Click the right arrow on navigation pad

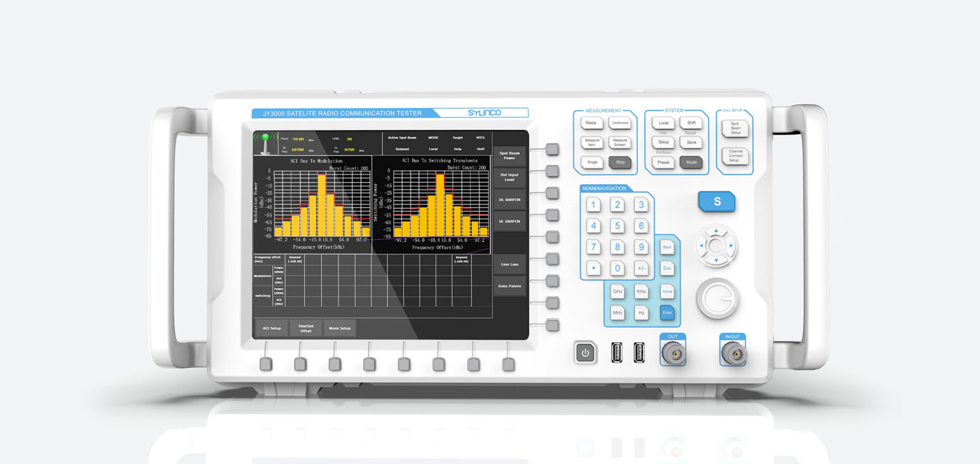(x=731, y=246)
